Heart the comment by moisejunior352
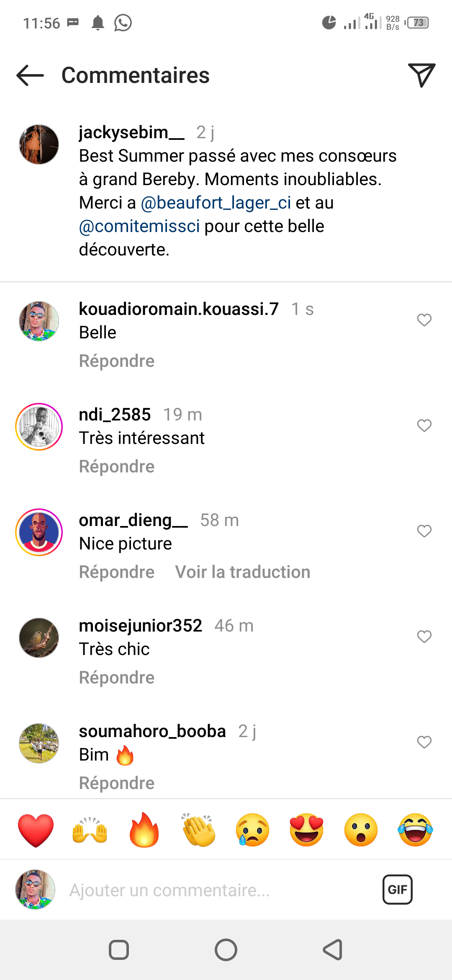The width and height of the screenshot is (452, 980). click(424, 637)
